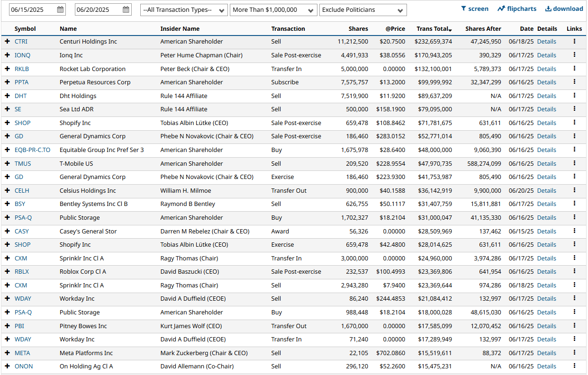Sort table by Transaction column
This screenshot has width=588, height=375.
coord(288,29)
